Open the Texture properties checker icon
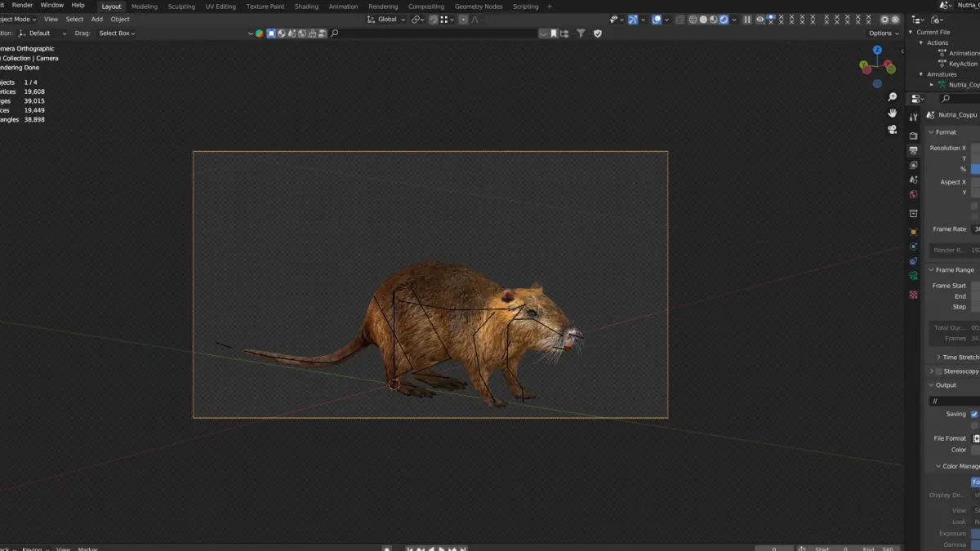Screen dimensions: 980x551 click(x=913, y=295)
